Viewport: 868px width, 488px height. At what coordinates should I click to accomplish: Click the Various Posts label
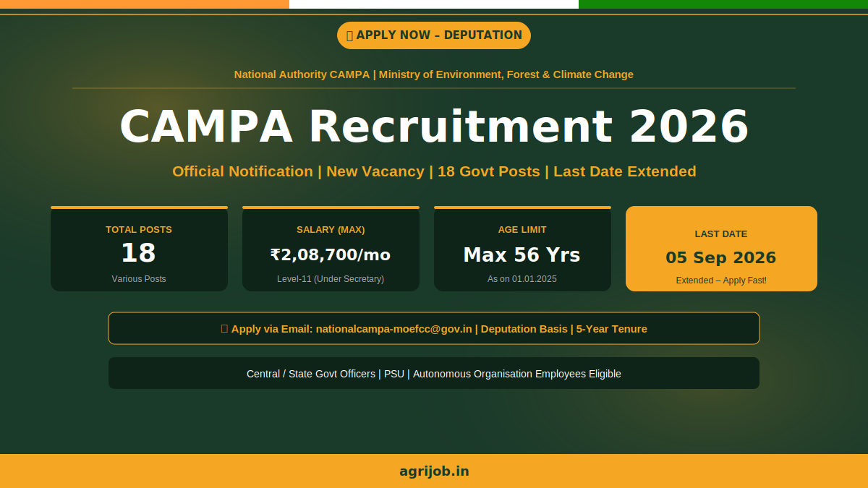(139, 279)
